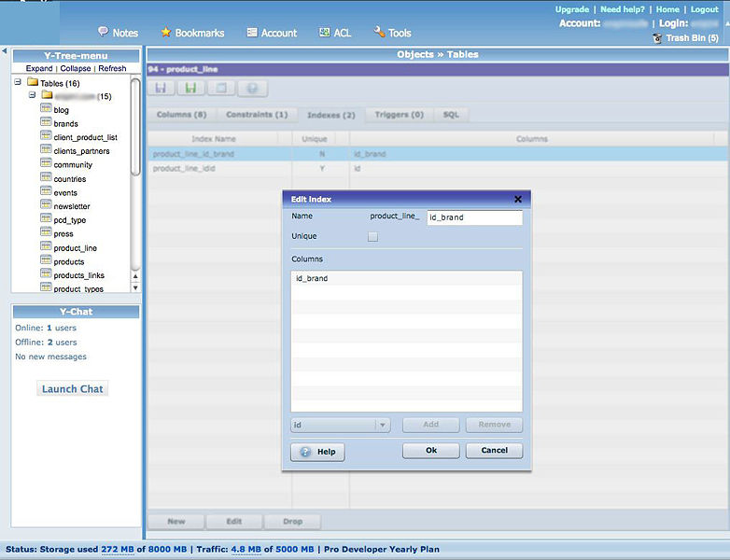
Task: Click the Upgrade link in header
Action: coord(571,9)
